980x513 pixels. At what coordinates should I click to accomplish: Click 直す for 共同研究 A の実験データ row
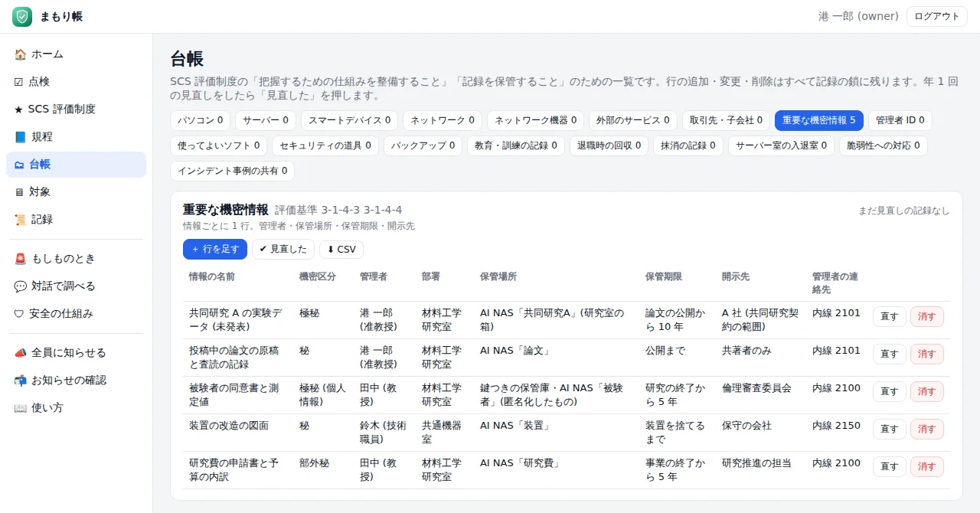click(889, 317)
